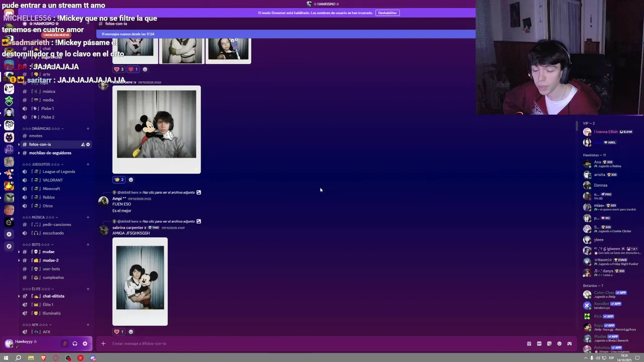Open the GIF picker

coord(539,343)
